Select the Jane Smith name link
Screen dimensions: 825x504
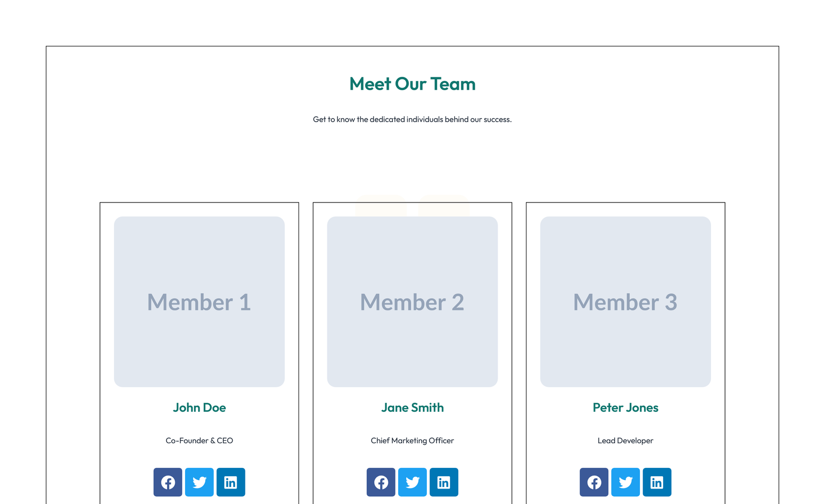(x=412, y=408)
